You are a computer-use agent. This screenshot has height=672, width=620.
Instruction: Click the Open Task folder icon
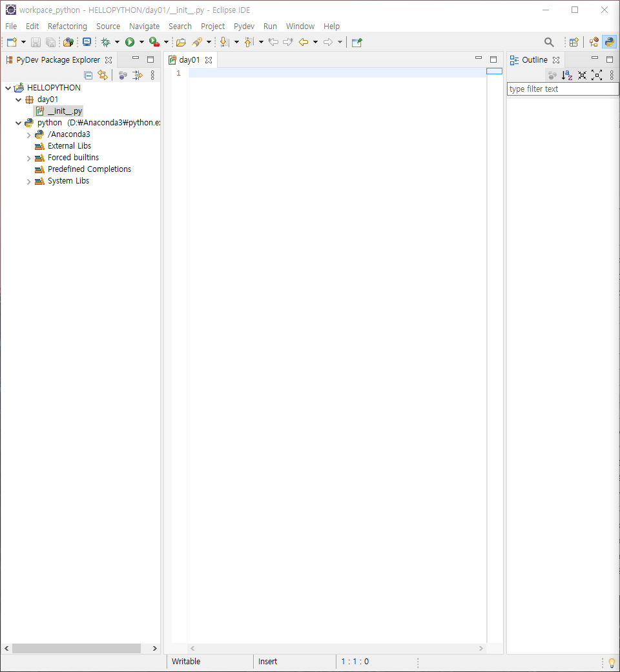pyautogui.click(x=181, y=42)
